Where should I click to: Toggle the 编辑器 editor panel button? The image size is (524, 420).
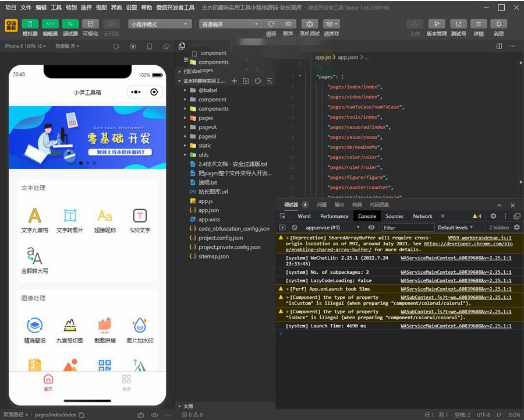pos(50,24)
